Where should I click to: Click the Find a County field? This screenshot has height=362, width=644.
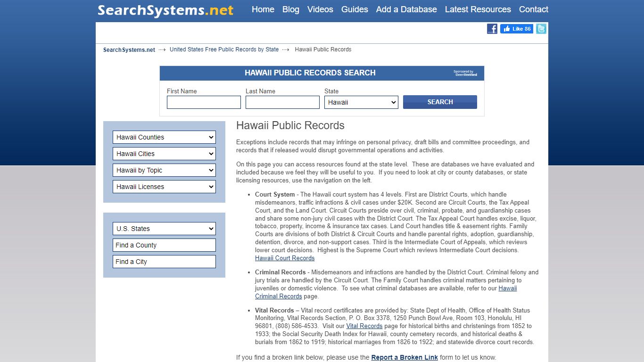point(164,245)
